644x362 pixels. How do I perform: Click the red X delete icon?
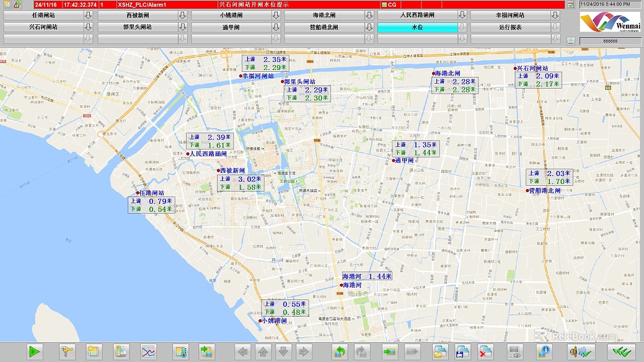pyautogui.click(x=485, y=351)
